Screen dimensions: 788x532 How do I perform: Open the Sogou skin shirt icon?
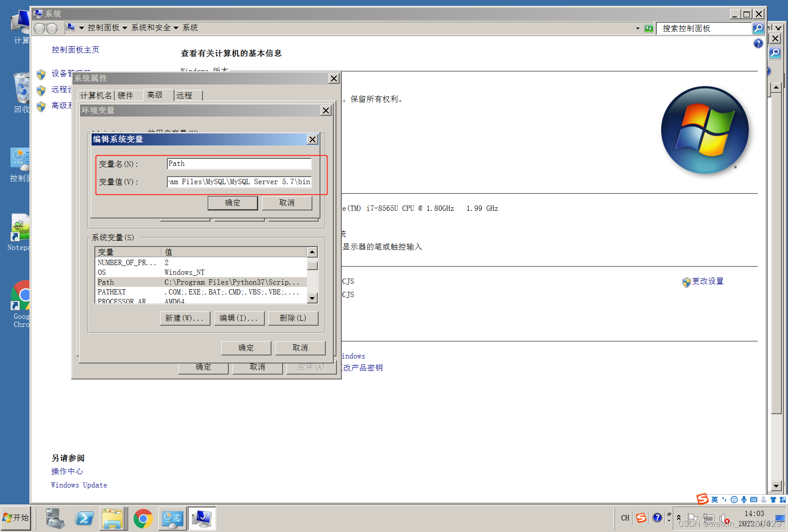point(773,500)
